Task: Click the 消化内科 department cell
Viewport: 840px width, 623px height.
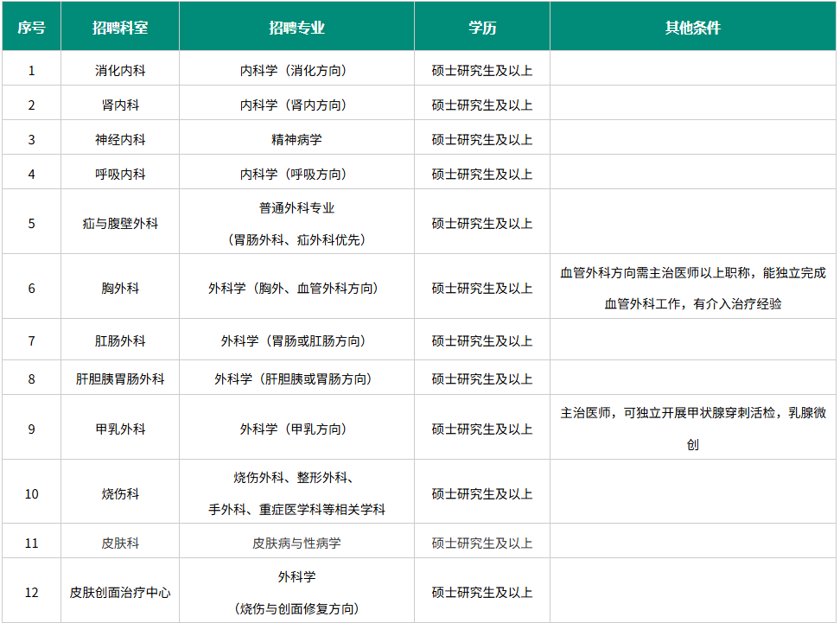Action: [120, 70]
